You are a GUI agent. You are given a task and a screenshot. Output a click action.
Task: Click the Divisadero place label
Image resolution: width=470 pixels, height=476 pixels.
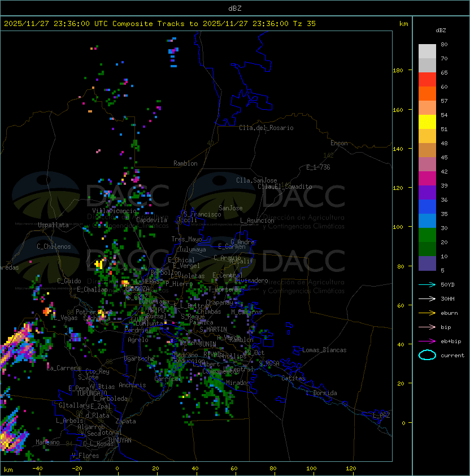(x=251, y=280)
